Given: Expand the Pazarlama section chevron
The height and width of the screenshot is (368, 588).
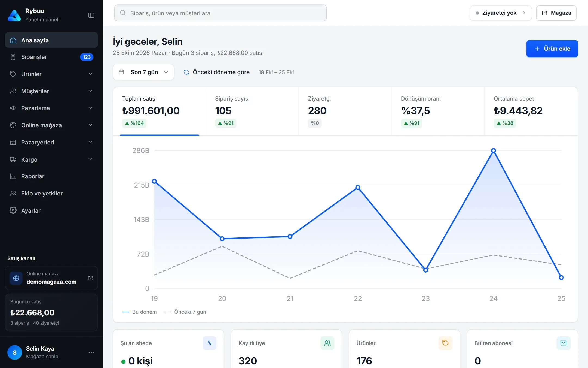Looking at the screenshot, I should point(90,108).
